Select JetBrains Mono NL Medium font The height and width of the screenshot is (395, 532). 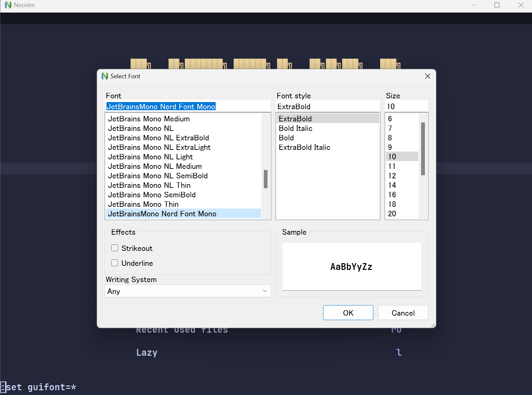click(183, 166)
